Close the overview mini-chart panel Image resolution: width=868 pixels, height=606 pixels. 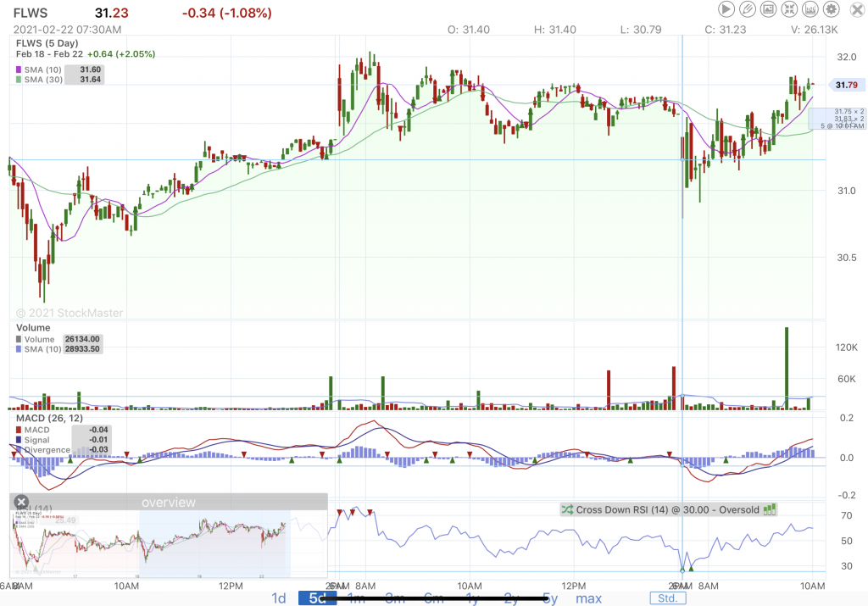(22, 502)
